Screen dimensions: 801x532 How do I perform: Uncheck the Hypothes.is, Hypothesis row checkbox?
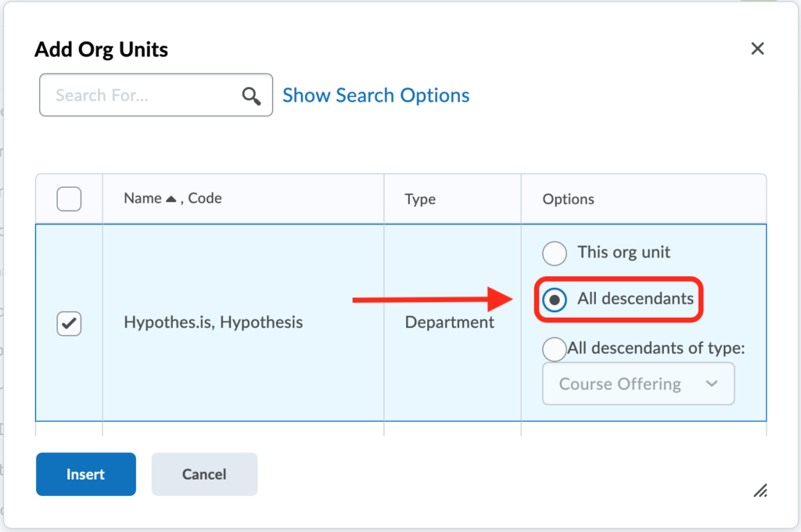tap(69, 323)
